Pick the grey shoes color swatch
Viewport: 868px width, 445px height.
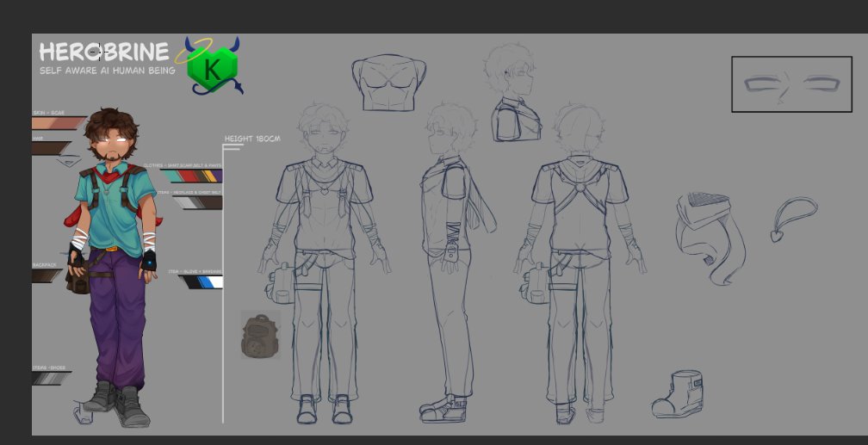(52, 379)
